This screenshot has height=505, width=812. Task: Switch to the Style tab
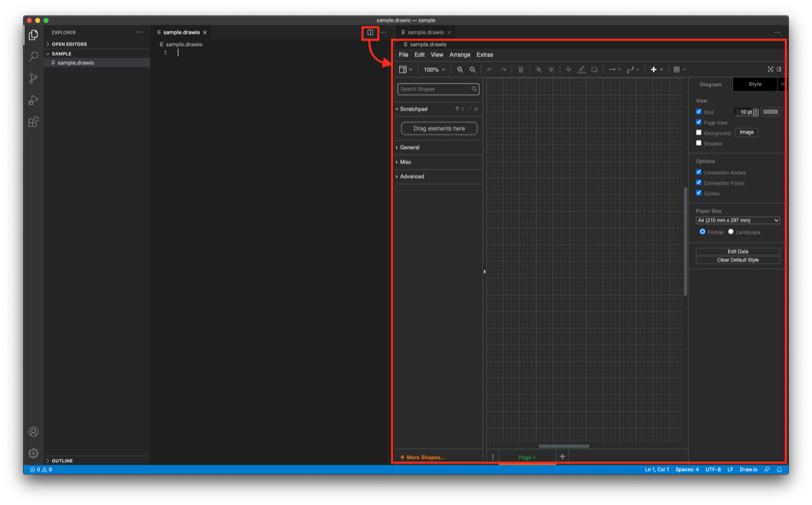pyautogui.click(x=754, y=84)
